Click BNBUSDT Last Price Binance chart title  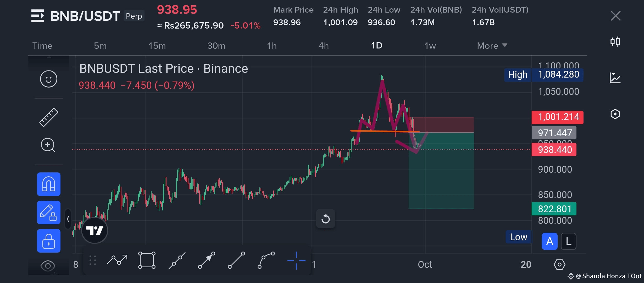coord(164,69)
